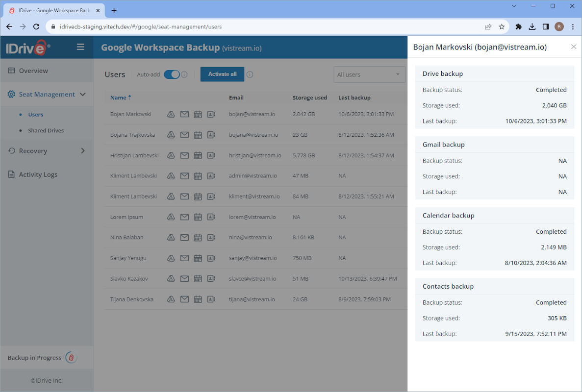Open Overview in sidebar
This screenshot has width=582, height=392.
click(47, 71)
